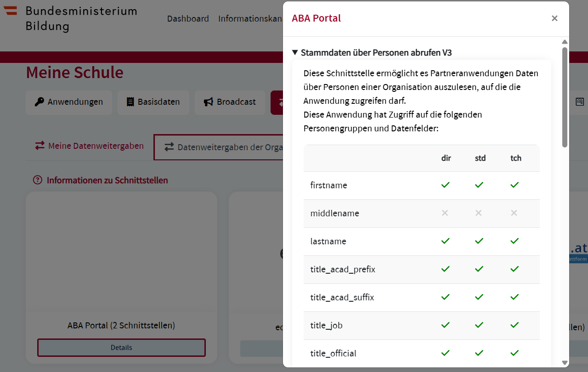Click the scrollbar up arrow in dialog
Viewport: 588px width, 372px height.
(x=565, y=42)
